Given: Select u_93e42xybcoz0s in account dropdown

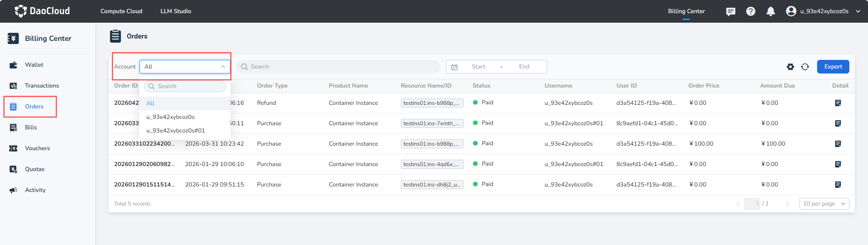Looking at the screenshot, I should (185, 117).
